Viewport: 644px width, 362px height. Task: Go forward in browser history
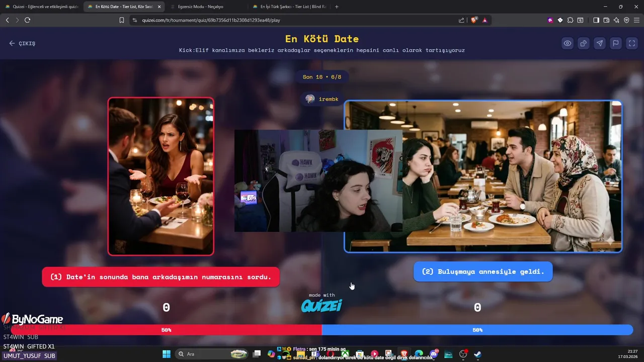(x=17, y=20)
